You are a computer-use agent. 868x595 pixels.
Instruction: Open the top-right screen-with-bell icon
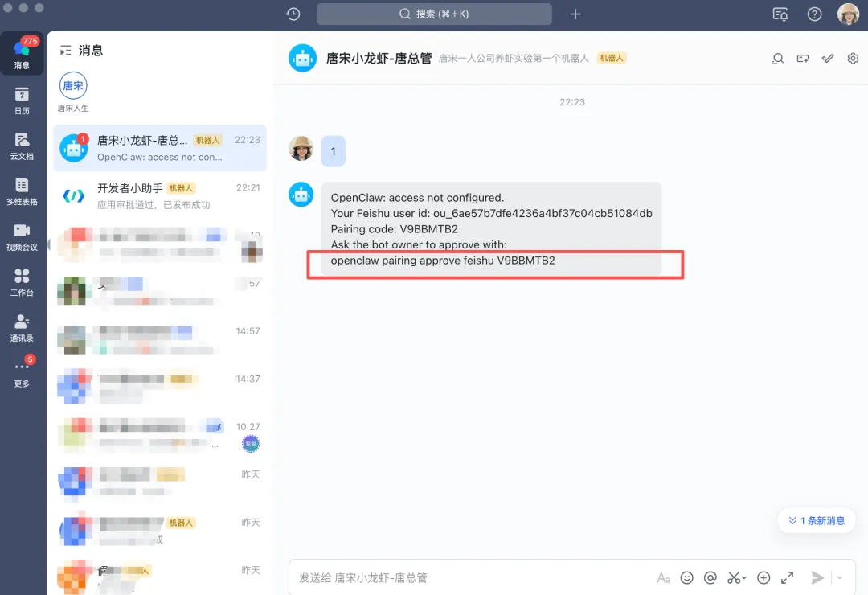pyautogui.click(x=780, y=14)
